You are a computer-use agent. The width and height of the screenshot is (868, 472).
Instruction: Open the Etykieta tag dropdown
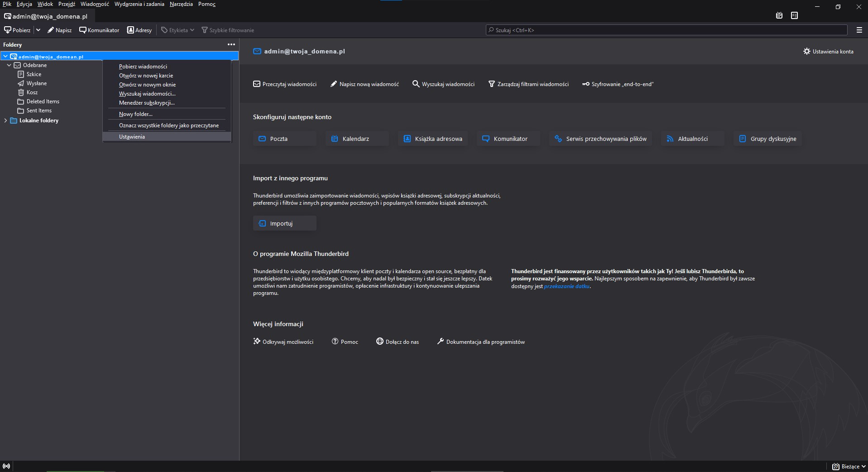178,30
